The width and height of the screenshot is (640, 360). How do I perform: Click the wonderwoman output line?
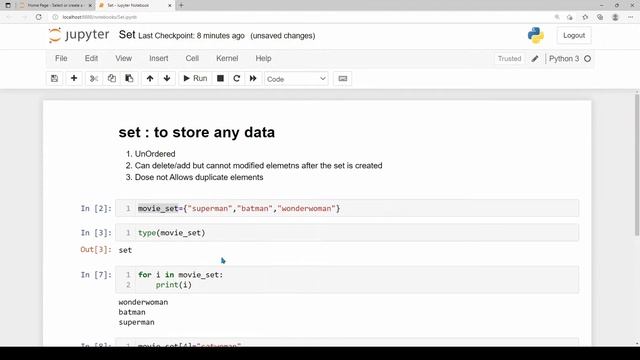coord(143,302)
